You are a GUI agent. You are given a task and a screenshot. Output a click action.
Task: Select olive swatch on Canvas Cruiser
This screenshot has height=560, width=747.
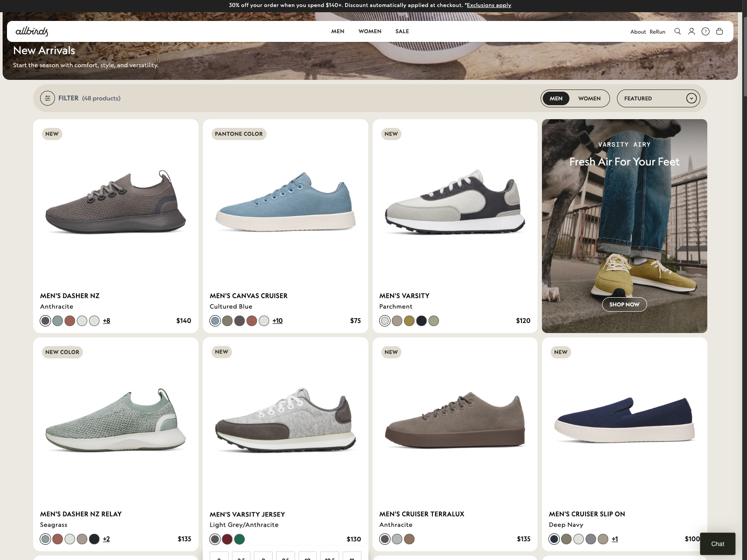[227, 321]
